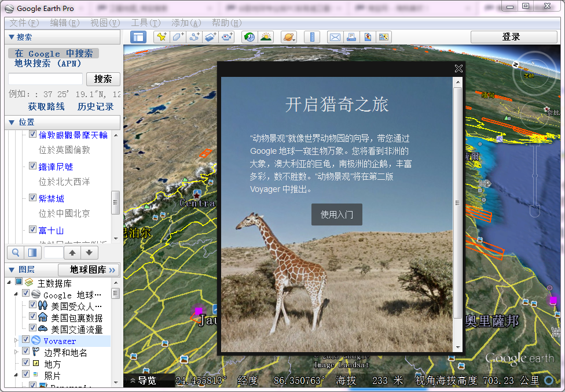This screenshot has width=565, height=392.
Task: Open the 工具(T) menu
Action: 145,23
